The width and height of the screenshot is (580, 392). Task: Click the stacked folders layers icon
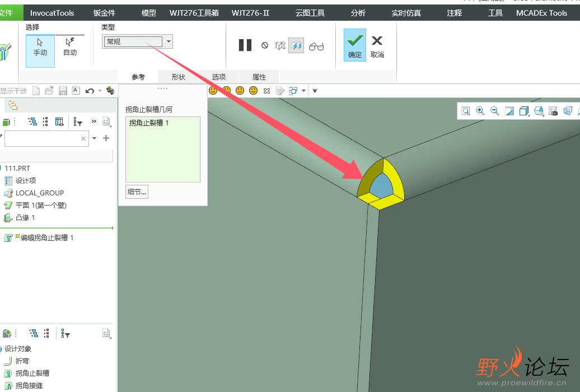[x=13, y=105]
